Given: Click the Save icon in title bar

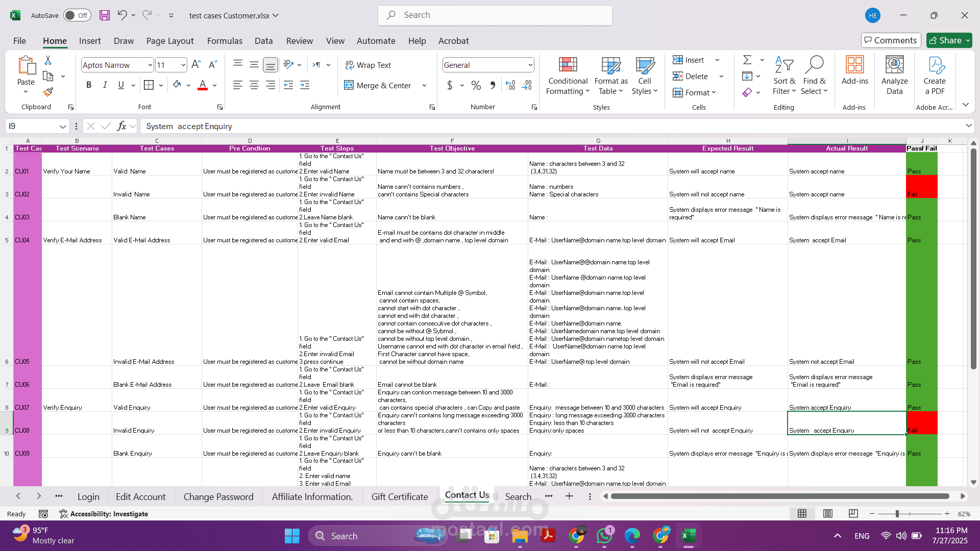Looking at the screenshot, I should [x=105, y=15].
